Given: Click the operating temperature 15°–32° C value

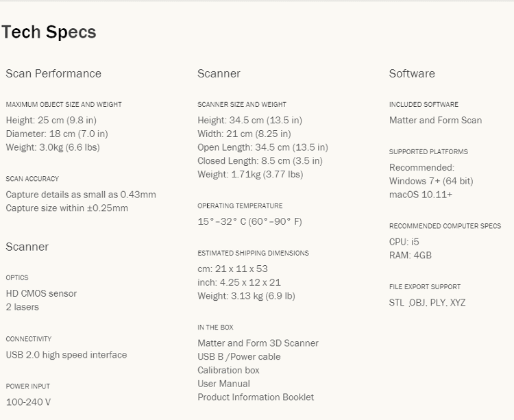Looking at the screenshot, I should [x=249, y=222].
